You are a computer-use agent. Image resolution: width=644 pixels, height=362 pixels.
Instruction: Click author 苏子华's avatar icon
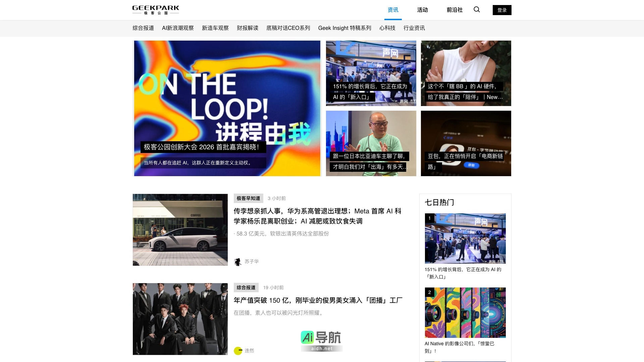(x=238, y=262)
